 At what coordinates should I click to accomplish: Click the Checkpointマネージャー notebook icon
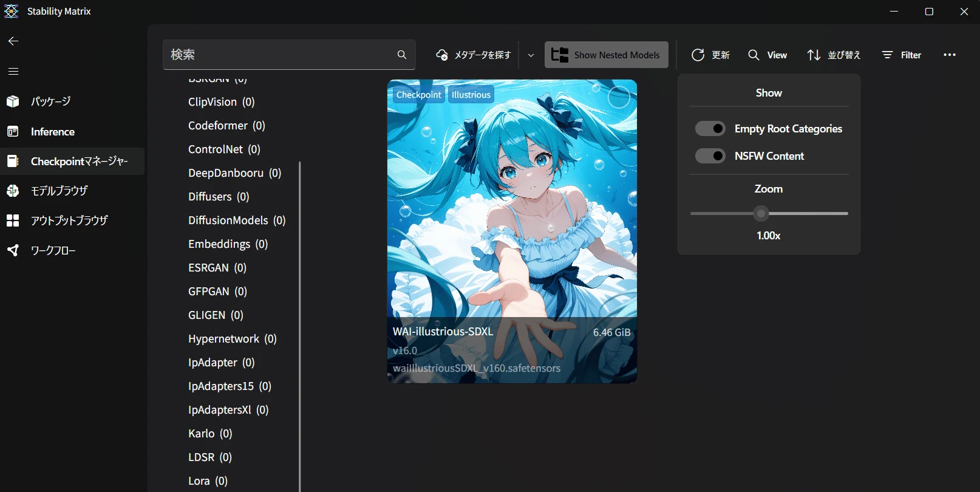13,161
